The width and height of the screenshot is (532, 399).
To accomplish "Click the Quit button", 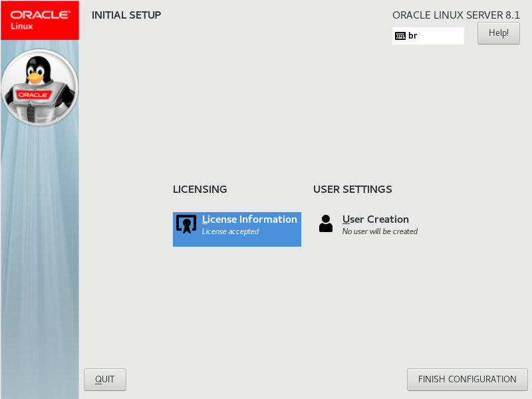I will pos(105,379).
